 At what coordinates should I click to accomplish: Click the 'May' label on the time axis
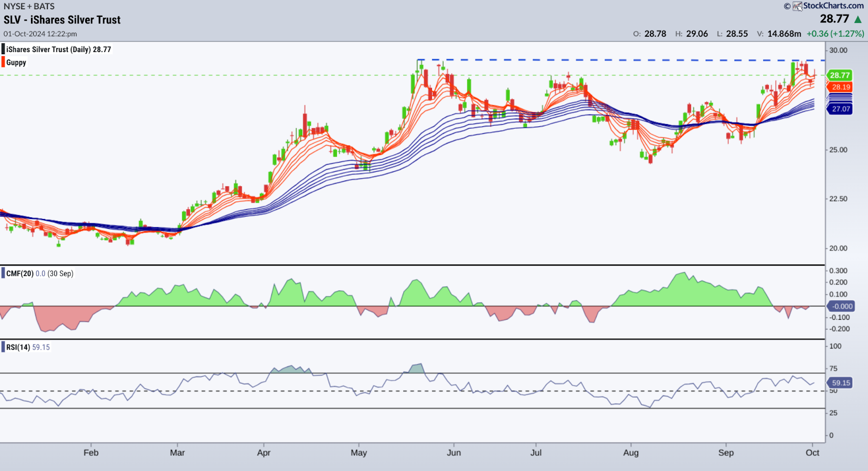click(359, 453)
